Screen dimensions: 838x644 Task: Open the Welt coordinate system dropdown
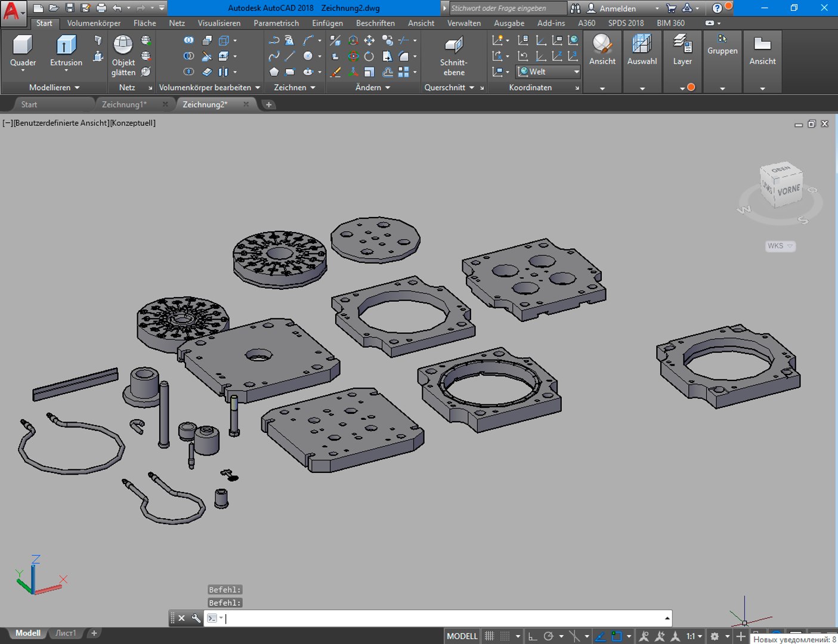(548, 72)
